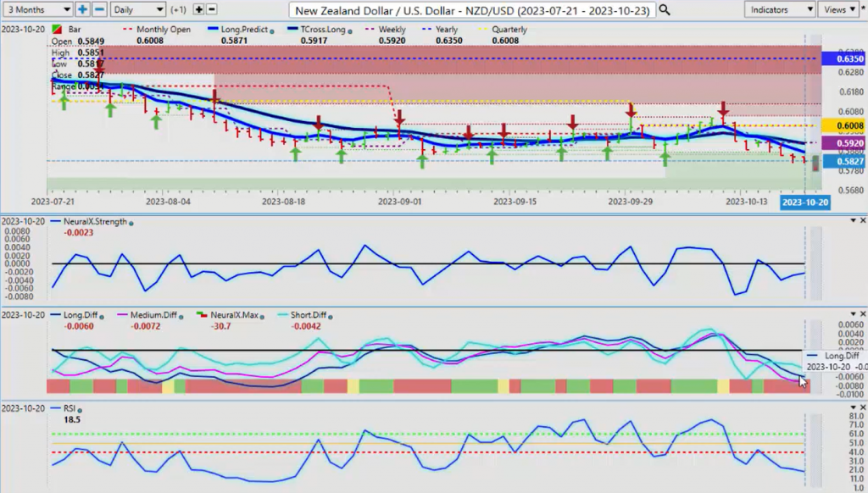Click the Bar legend label
The width and height of the screenshot is (868, 493).
[x=75, y=30]
